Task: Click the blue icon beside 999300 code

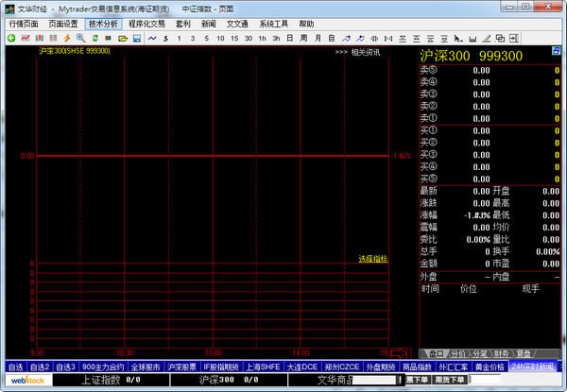Action: [x=556, y=51]
